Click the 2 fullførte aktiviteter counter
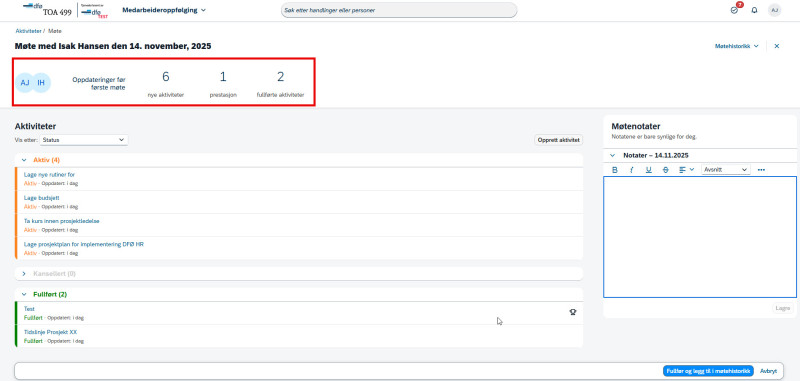The image size is (800, 381). [x=281, y=84]
